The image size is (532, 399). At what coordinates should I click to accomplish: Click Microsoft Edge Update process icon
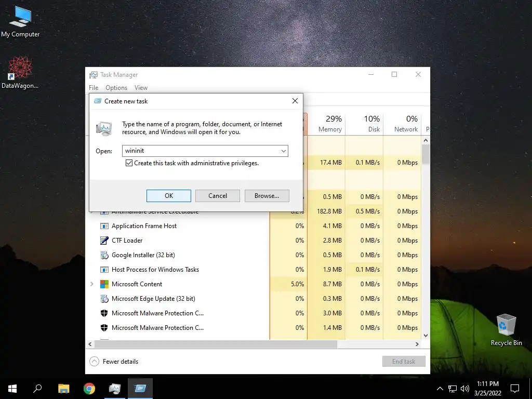coord(104,299)
